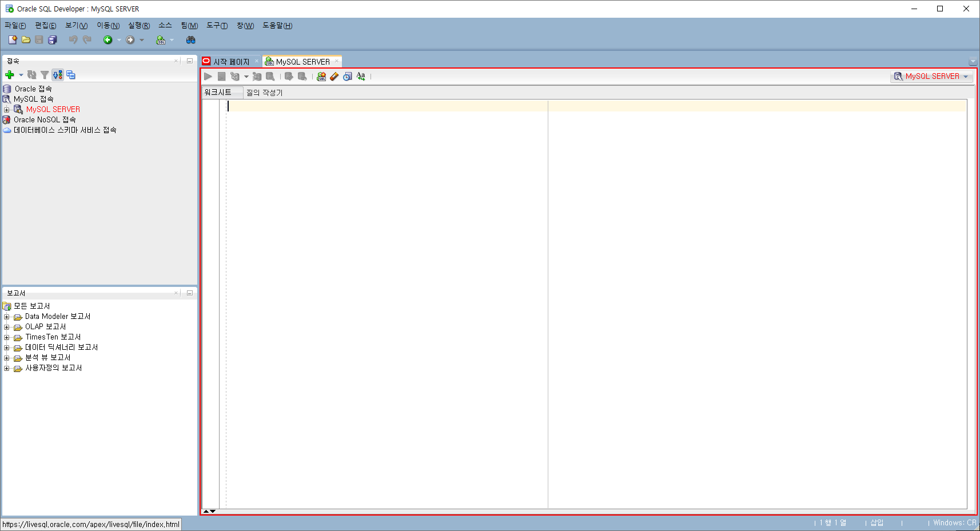Click the Commit icon in worksheet toolbar
This screenshot has height=531, width=980.
coord(289,76)
